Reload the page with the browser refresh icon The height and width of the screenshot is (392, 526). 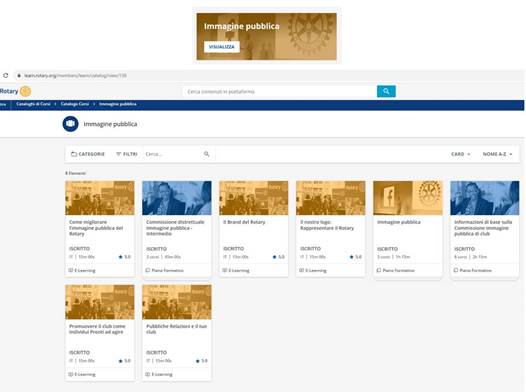(x=5, y=75)
